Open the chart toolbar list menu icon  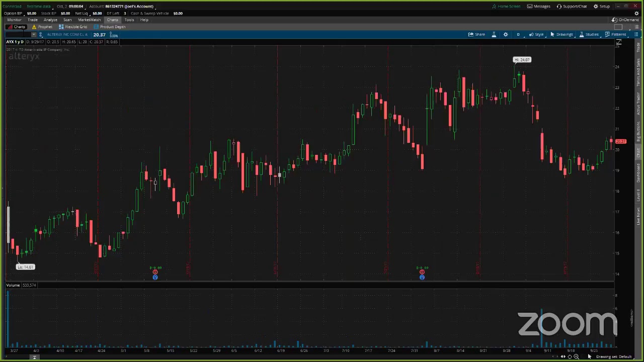636,34
